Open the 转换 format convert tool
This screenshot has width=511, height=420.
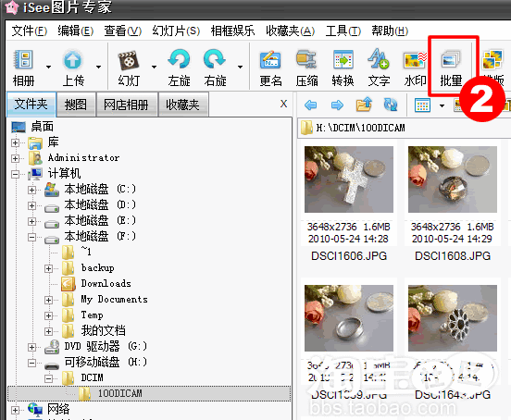click(343, 68)
